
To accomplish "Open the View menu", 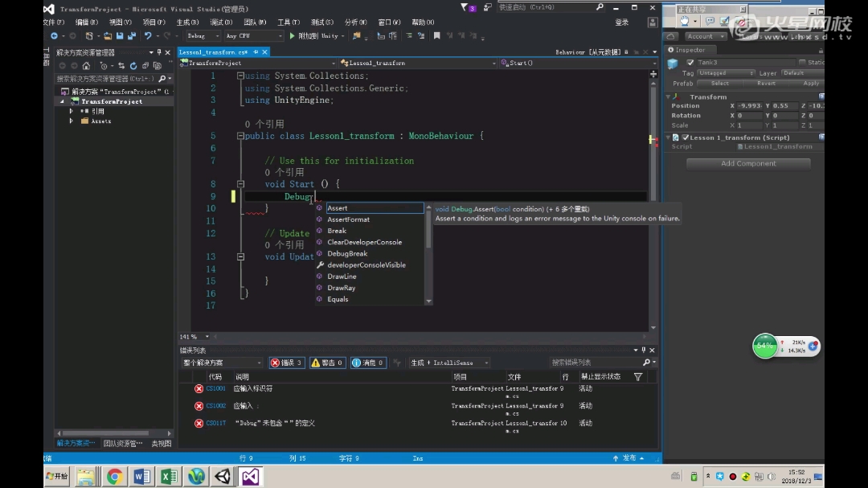I will 120,23.
